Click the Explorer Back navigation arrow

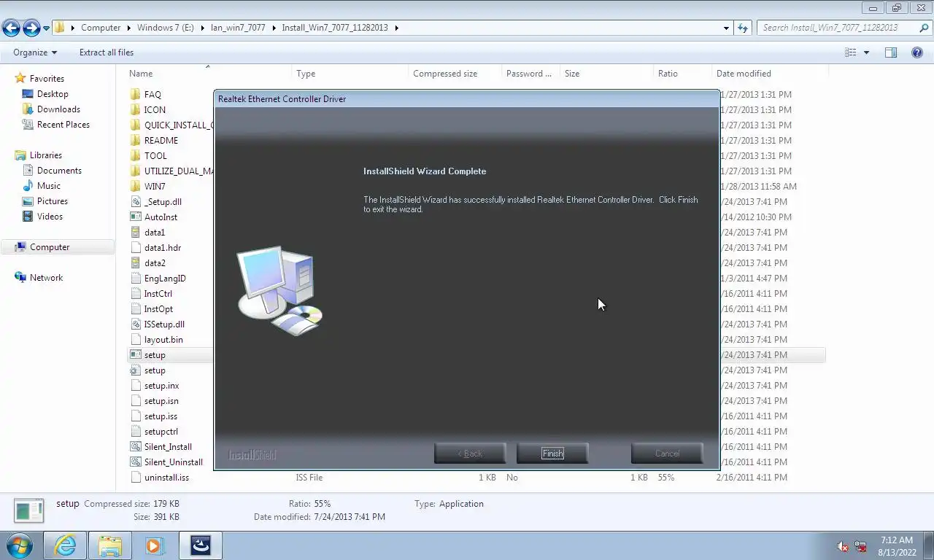(x=11, y=28)
